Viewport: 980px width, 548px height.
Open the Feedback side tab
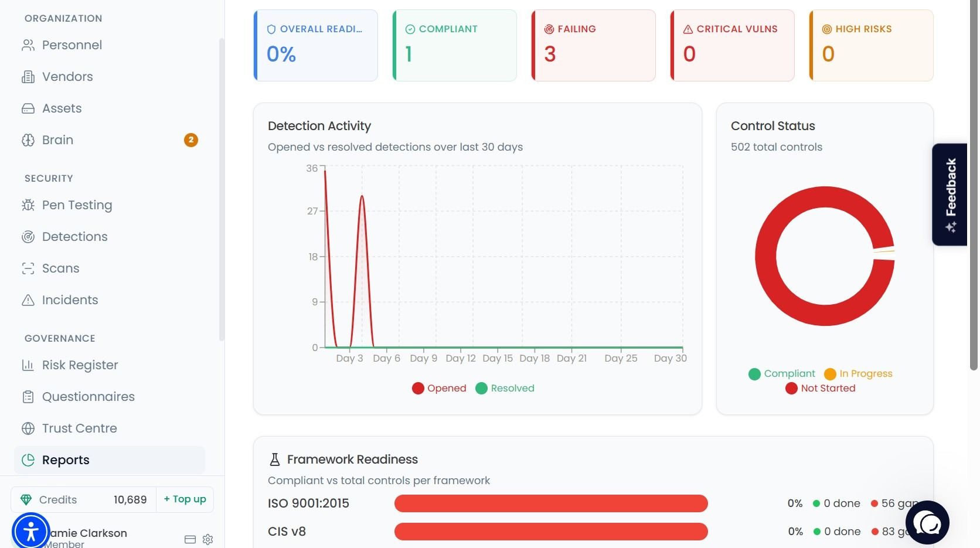point(950,195)
